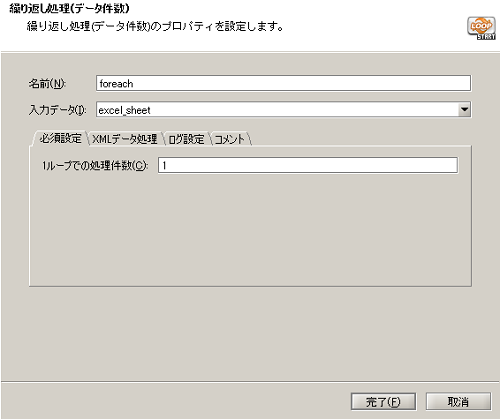500x419 pixels.
Task: Switch to the 必須設定 tab
Action: coord(60,138)
